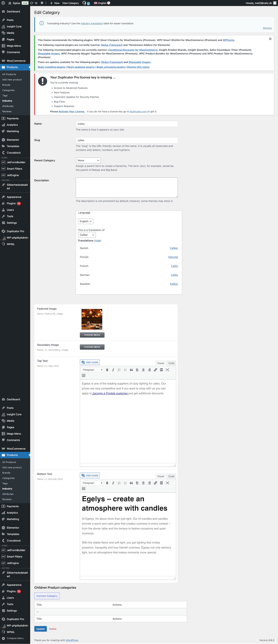The image size is (278, 644).
Task: Apply blockquote in the Top Text editor
Action: (x=131, y=370)
